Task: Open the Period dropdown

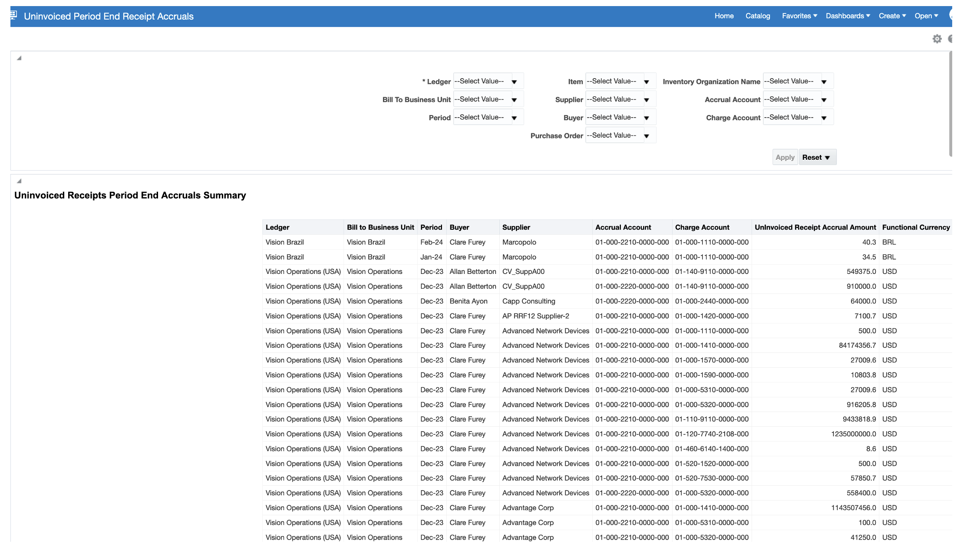Action: tap(515, 117)
